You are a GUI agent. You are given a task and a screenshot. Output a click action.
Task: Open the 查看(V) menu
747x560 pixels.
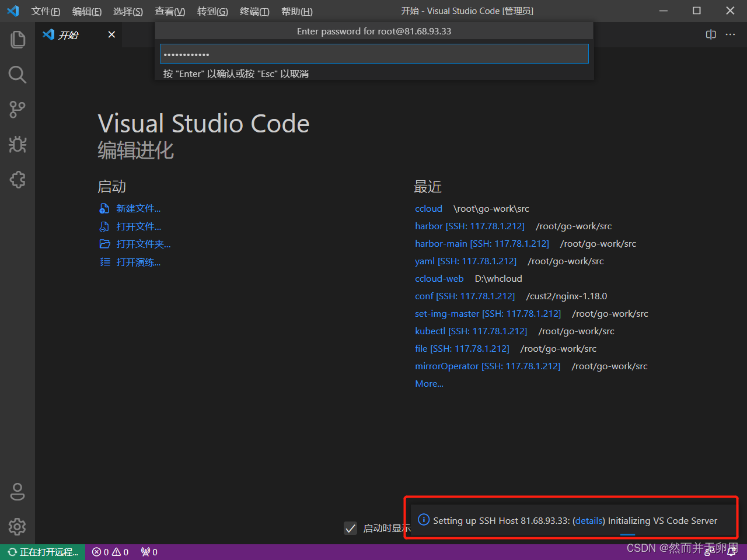click(170, 11)
